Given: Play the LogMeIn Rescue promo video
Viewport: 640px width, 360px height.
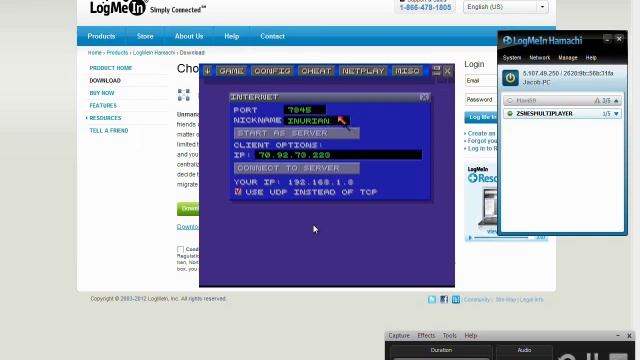Looking at the screenshot, I should pyautogui.click(x=470, y=238).
